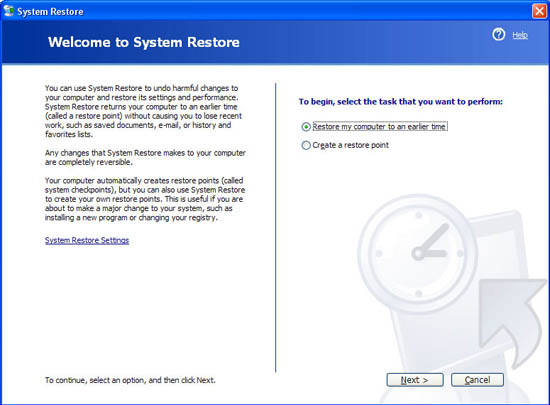The height and width of the screenshot is (405, 550).
Task: Click the 'System Restore' title bar text
Action: coord(51,12)
